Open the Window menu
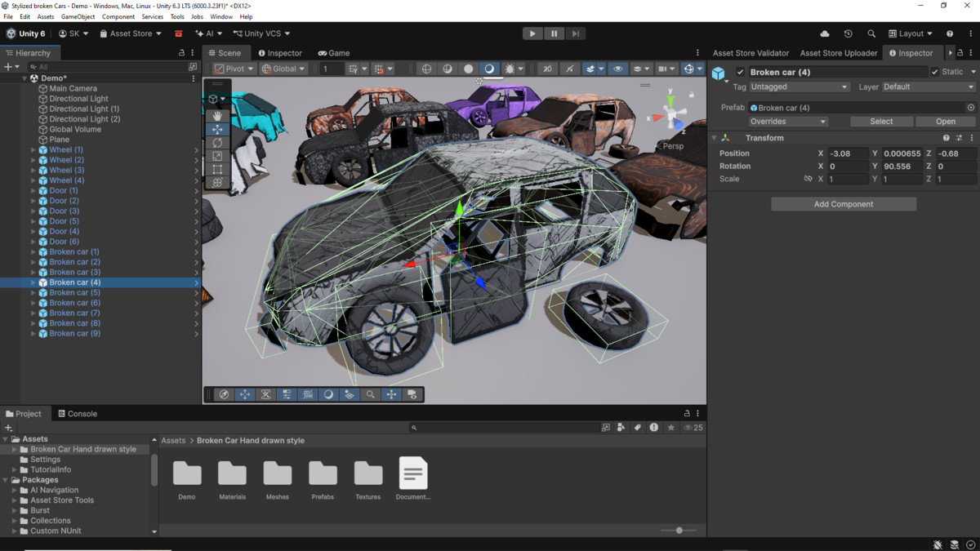The height and width of the screenshot is (551, 980). tap(221, 16)
